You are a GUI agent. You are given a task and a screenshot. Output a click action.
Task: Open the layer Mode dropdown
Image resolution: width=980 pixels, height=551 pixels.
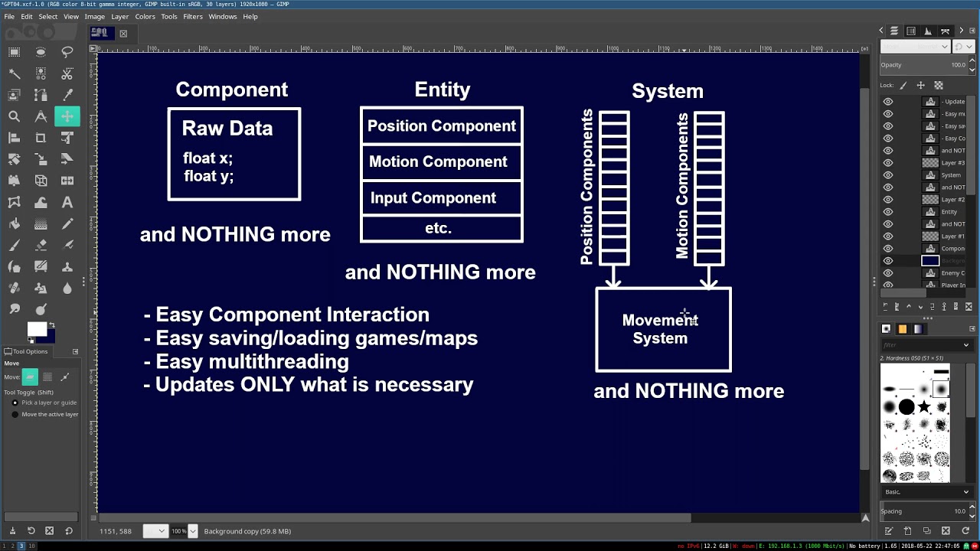(x=915, y=47)
